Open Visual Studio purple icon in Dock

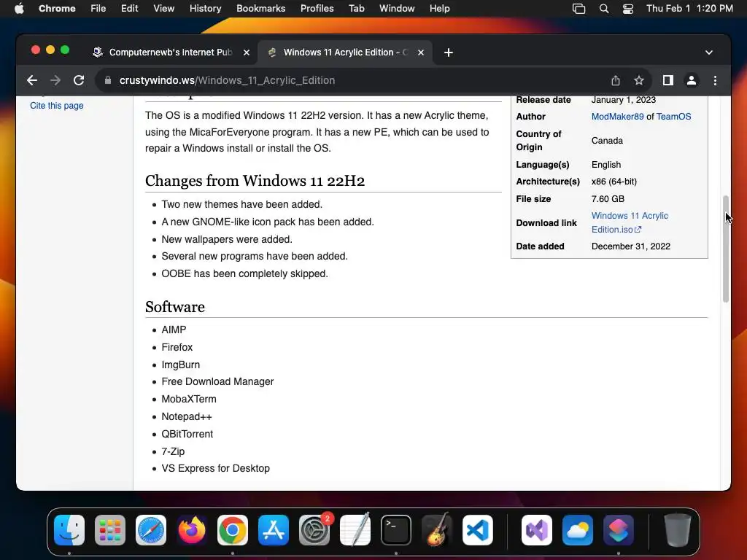537,530
